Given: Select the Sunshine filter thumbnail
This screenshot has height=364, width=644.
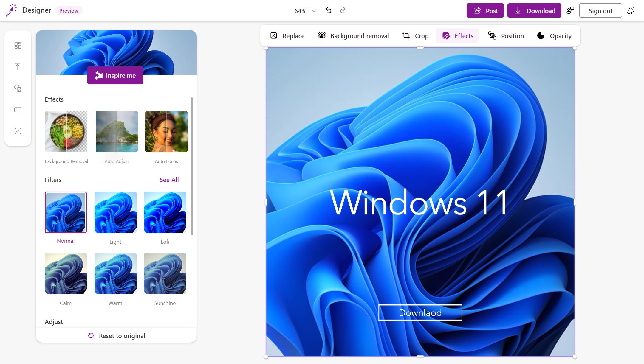Looking at the screenshot, I should pyautogui.click(x=165, y=273).
